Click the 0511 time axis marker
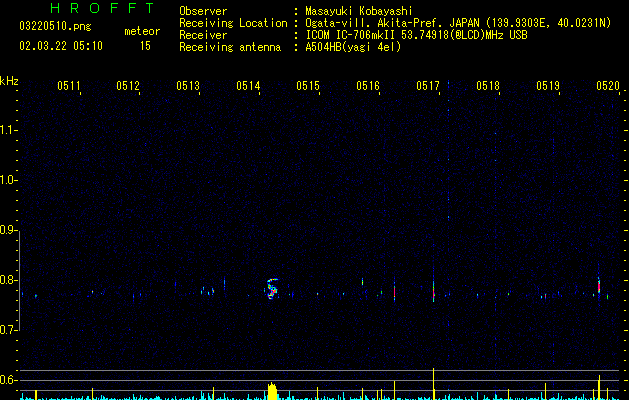Screen dimensions: 629x400 [x=69, y=86]
